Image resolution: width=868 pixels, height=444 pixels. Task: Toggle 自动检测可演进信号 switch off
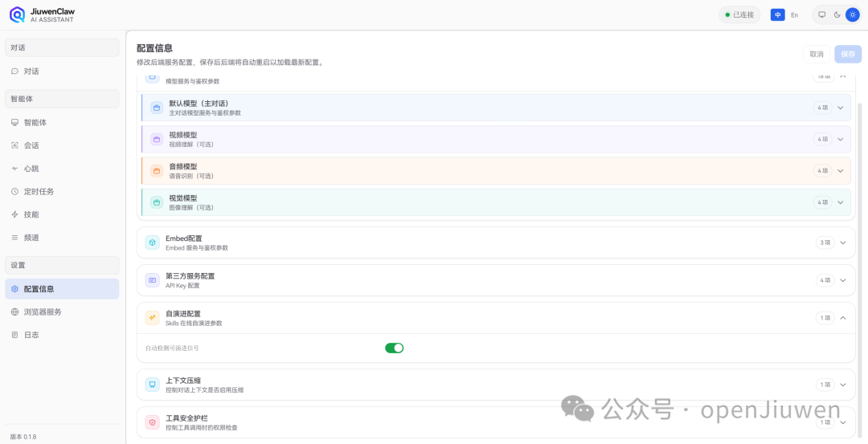click(x=394, y=348)
